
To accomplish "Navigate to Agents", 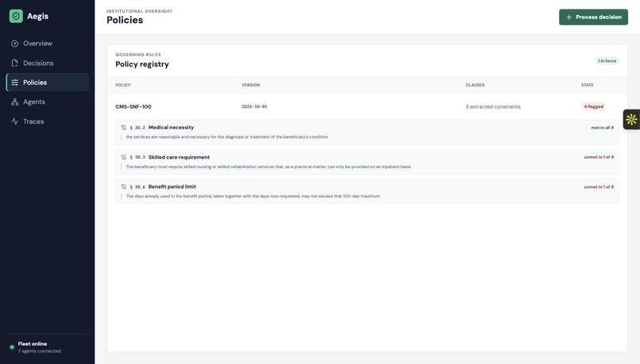I will click(48, 102).
